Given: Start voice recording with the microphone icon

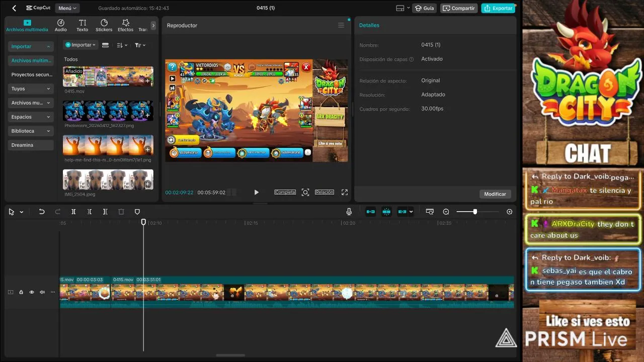Looking at the screenshot, I should click(x=349, y=212).
